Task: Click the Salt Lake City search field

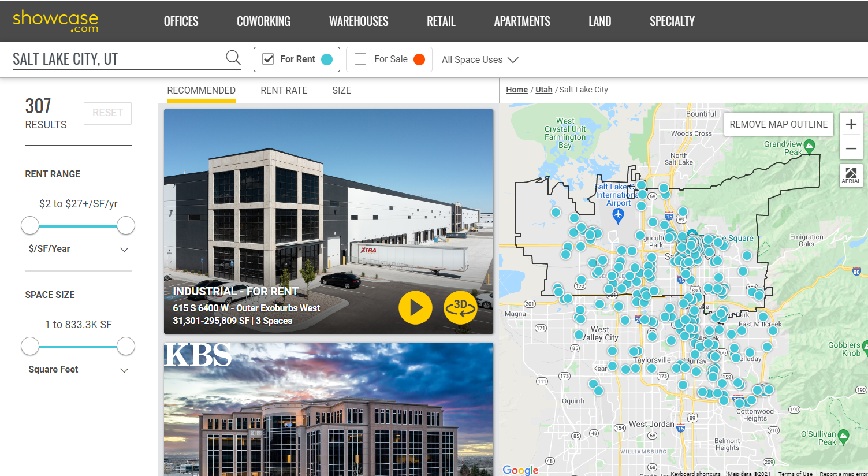Action: [x=116, y=59]
